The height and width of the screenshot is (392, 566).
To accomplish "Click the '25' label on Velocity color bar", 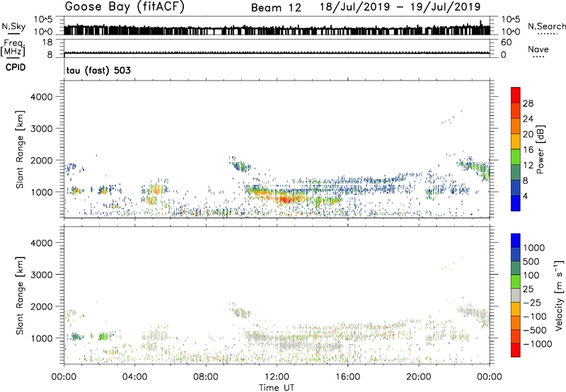I will (529, 289).
